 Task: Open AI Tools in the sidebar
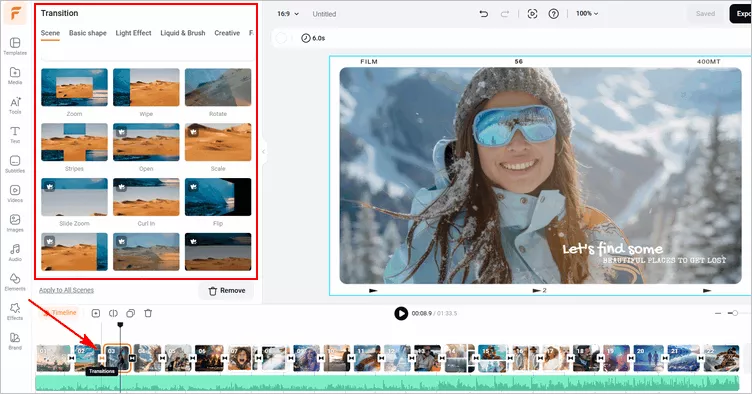coord(15,105)
